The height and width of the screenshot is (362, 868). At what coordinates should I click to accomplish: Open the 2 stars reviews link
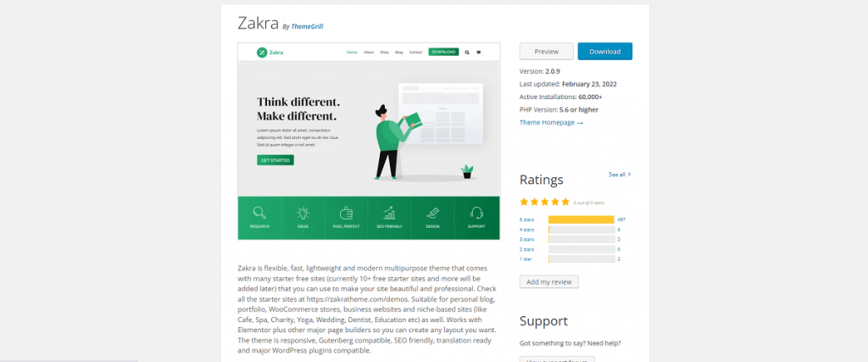coord(527,249)
